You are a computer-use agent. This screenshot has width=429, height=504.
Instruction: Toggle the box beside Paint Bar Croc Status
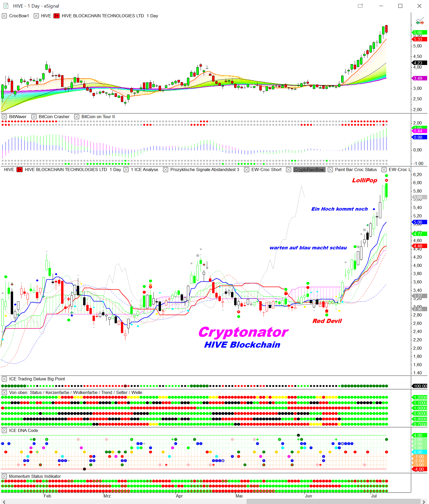[330, 169]
